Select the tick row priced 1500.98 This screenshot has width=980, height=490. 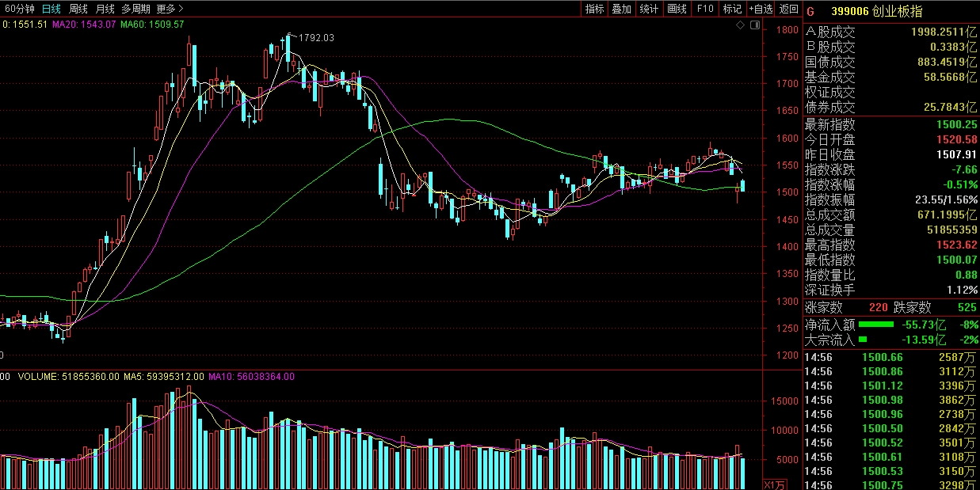coord(891,400)
